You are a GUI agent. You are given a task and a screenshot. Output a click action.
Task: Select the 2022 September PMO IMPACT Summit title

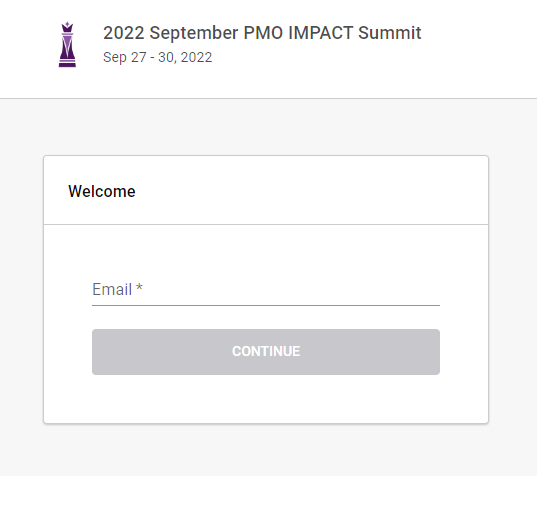pyautogui.click(x=262, y=33)
